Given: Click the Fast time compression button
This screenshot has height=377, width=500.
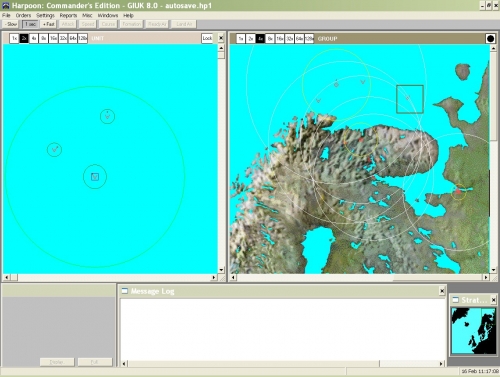Looking at the screenshot, I should pos(48,24).
